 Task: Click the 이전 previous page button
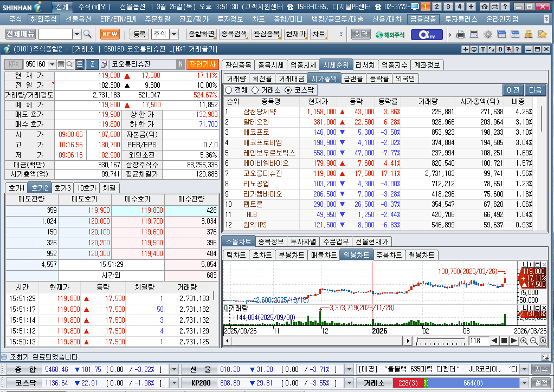[513, 90]
